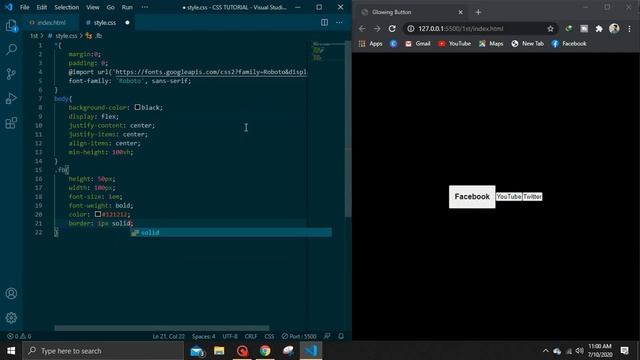The height and width of the screenshot is (360, 640).
Task: Click the Twitter button on the web page
Action: [x=532, y=197]
